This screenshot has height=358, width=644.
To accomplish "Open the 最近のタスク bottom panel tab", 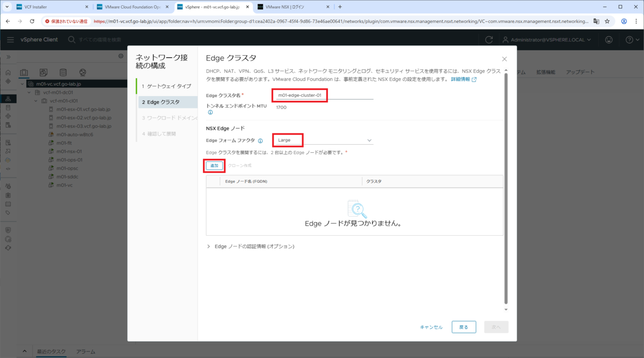I will click(x=51, y=352).
